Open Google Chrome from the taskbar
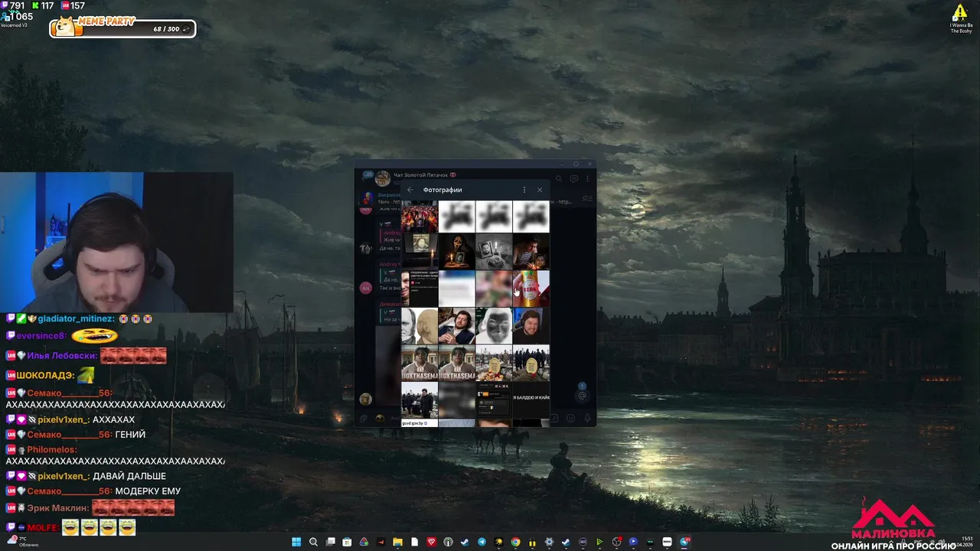Image resolution: width=980 pixels, height=551 pixels. (515, 542)
